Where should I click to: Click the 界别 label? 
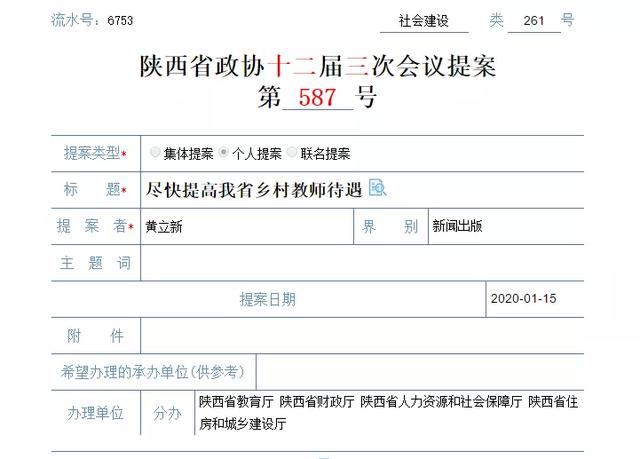pyautogui.click(x=390, y=226)
